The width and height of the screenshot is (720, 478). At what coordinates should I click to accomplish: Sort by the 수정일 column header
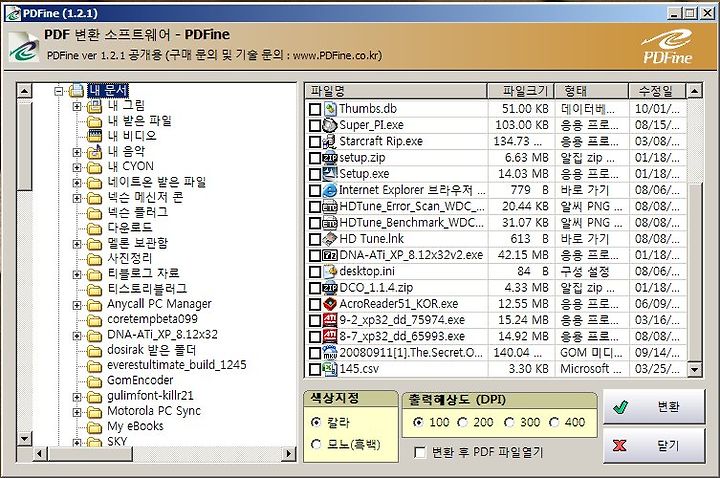point(657,91)
